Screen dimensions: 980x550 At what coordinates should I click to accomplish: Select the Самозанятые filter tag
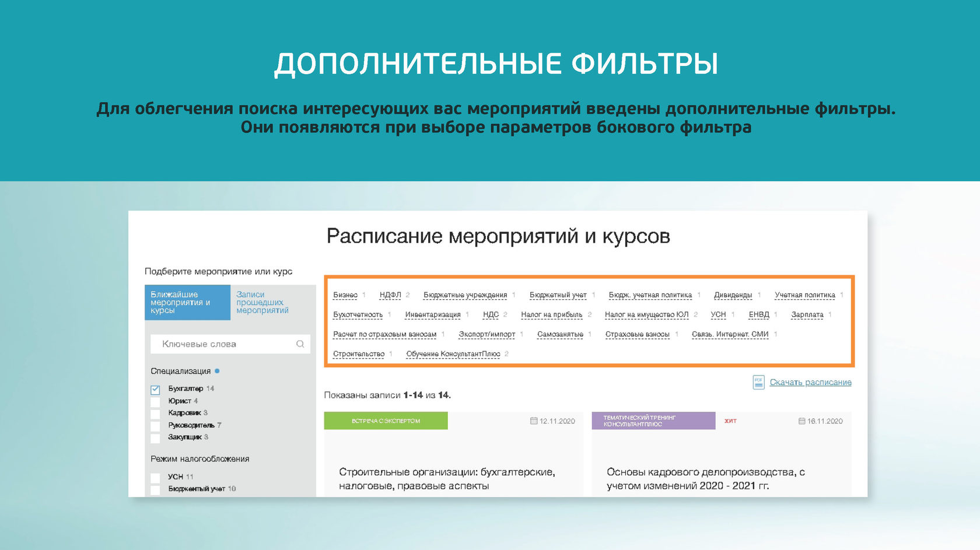point(560,334)
